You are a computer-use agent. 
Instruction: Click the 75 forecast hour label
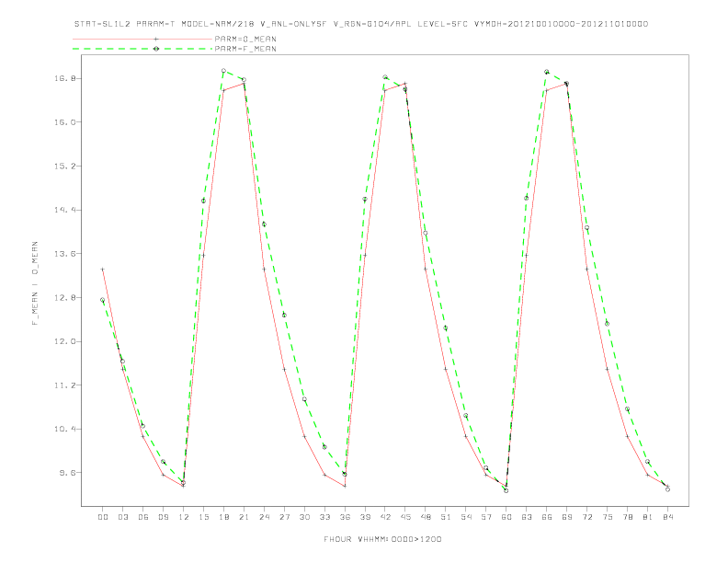coord(608,517)
